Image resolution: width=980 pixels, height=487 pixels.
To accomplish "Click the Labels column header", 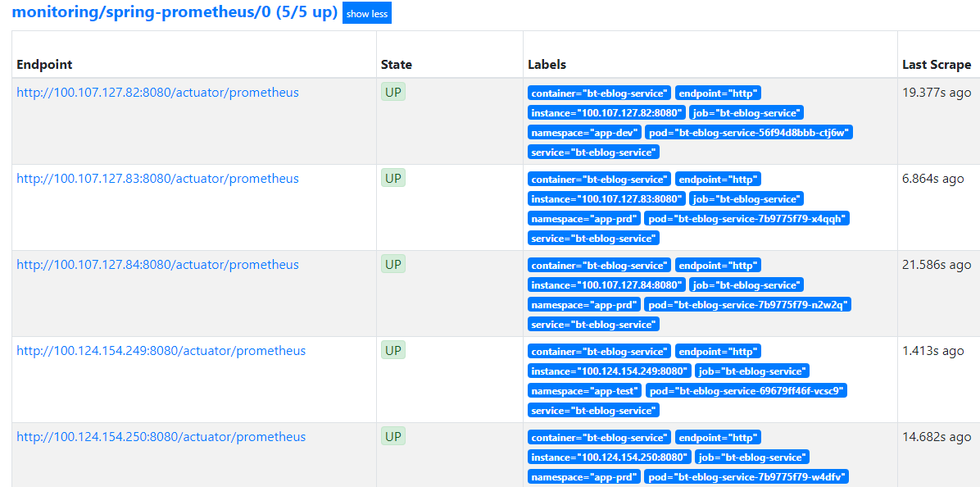I will (x=547, y=65).
